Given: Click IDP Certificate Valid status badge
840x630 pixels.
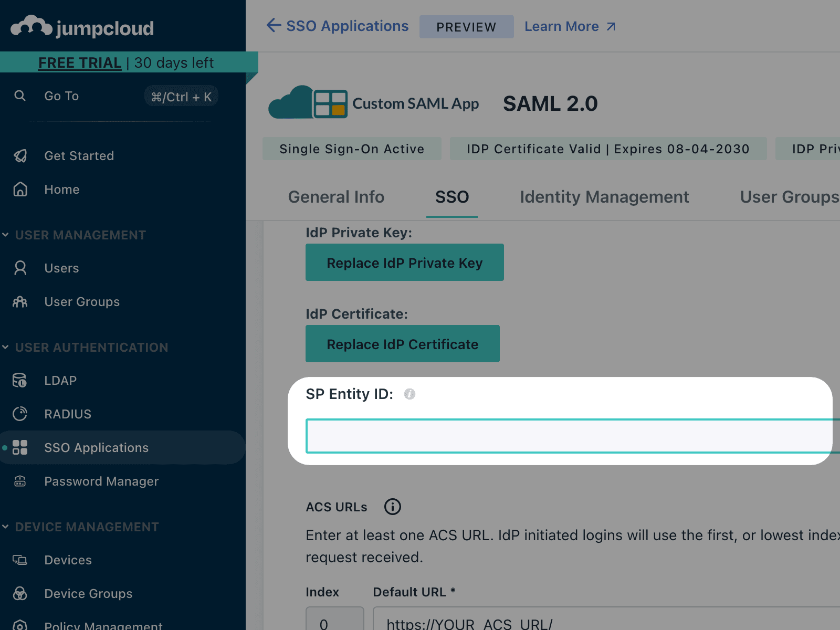Looking at the screenshot, I should click(608, 149).
